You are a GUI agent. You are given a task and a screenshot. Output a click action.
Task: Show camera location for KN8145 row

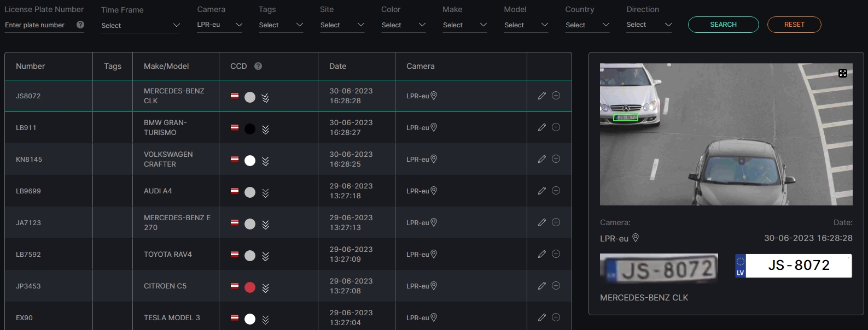(434, 159)
